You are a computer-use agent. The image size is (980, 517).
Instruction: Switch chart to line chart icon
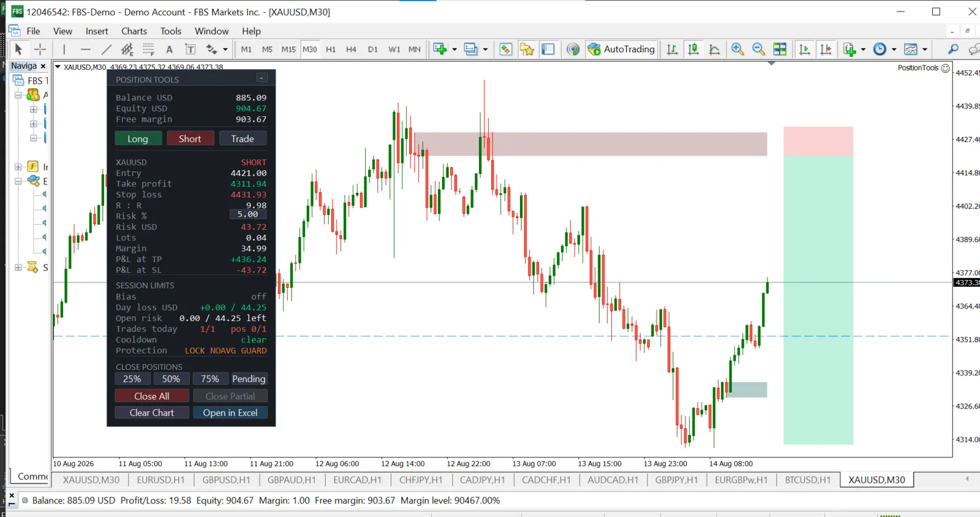714,49
